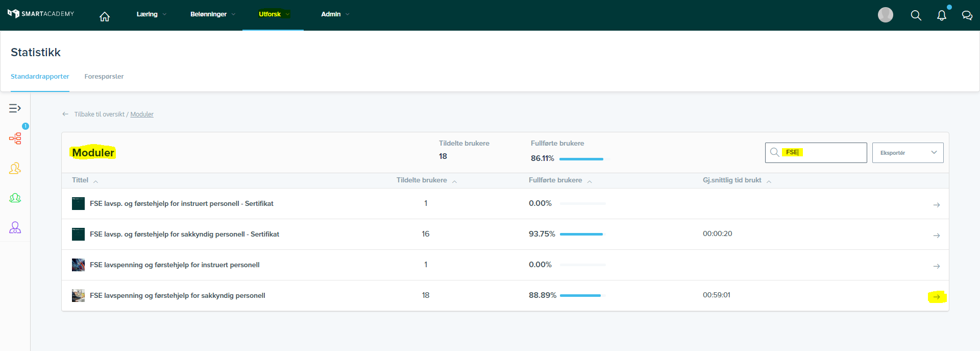The height and width of the screenshot is (351, 980).
Task: Go to the home page icon
Action: click(x=105, y=16)
